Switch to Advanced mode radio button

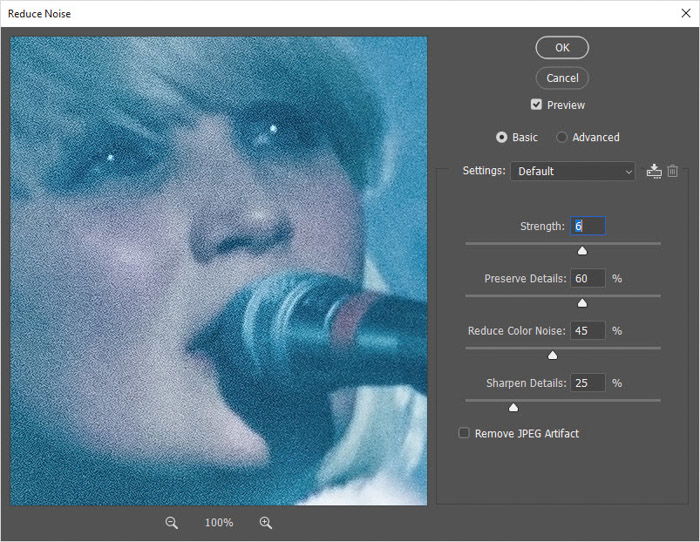(x=562, y=137)
